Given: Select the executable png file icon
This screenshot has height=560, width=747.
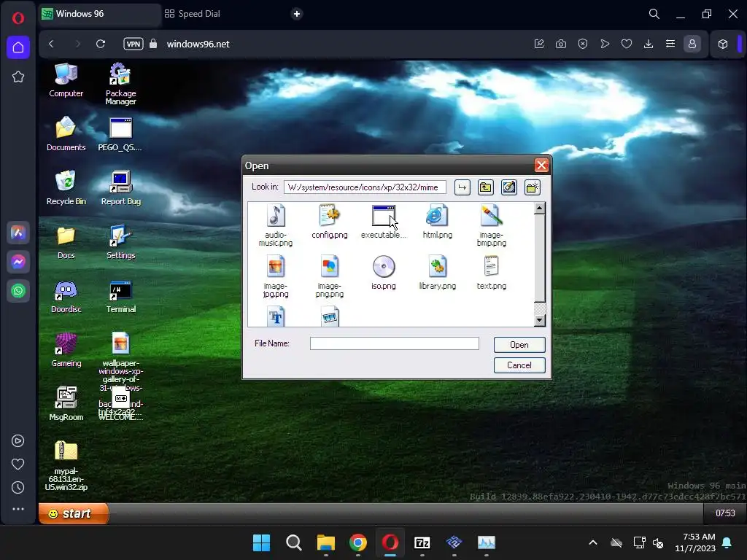Looking at the screenshot, I should pos(384,216).
